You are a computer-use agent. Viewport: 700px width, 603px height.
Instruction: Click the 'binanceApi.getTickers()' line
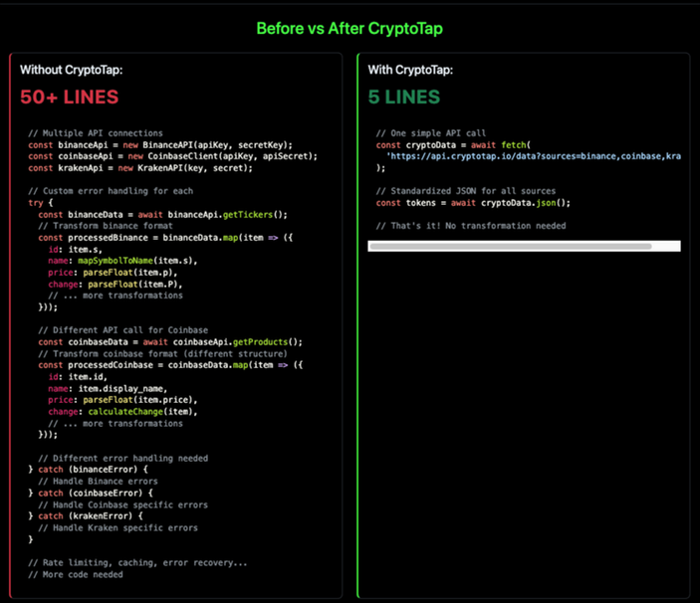(x=163, y=215)
